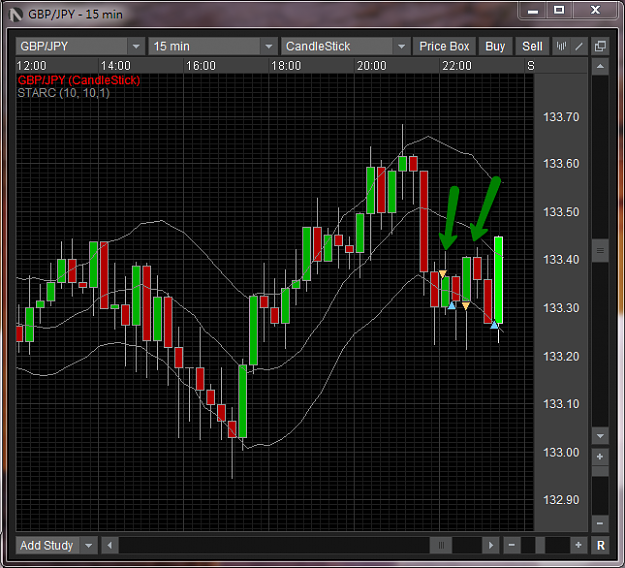Zoom out horizontally with bottom minus button
Screen dimensions: 625x568
(512, 545)
